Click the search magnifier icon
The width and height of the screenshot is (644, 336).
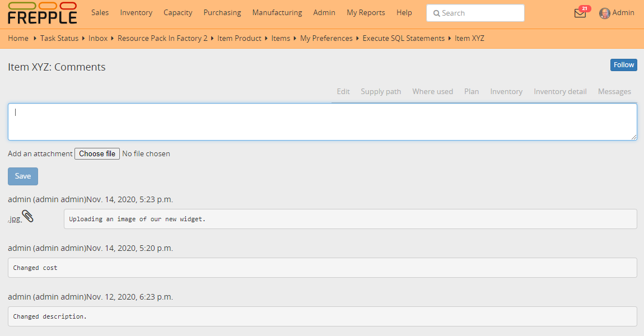tap(437, 13)
